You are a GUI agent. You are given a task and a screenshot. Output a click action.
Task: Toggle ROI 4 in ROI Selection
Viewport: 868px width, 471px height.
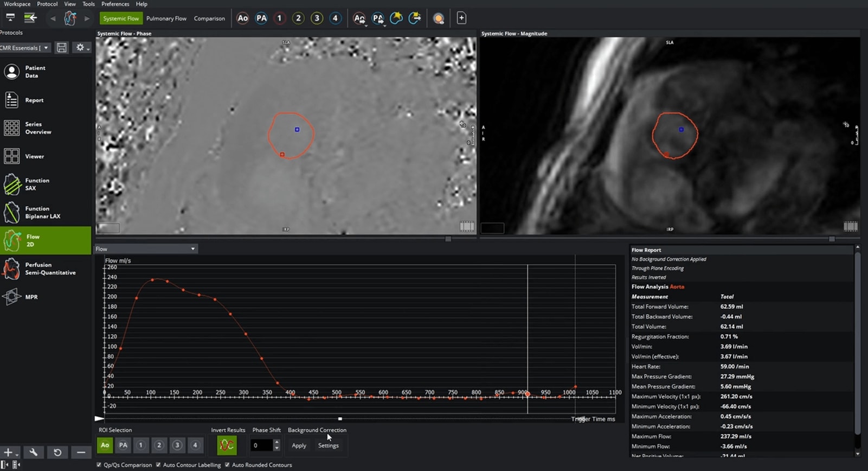[x=195, y=445]
